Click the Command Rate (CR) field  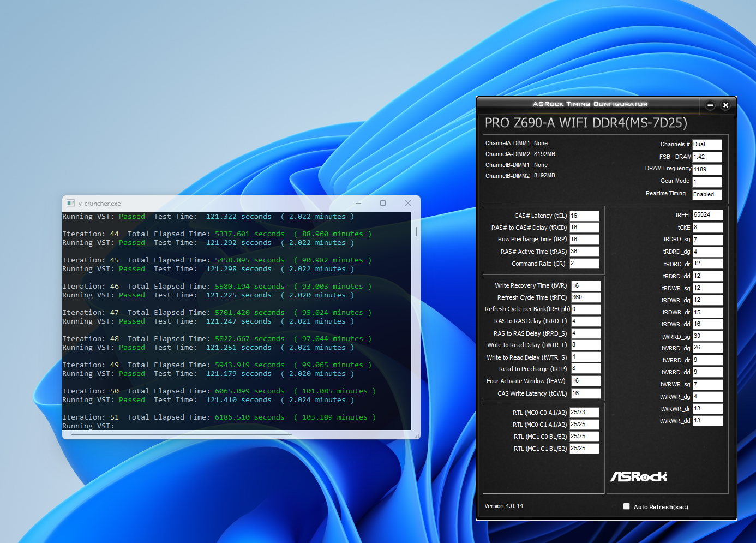click(584, 264)
